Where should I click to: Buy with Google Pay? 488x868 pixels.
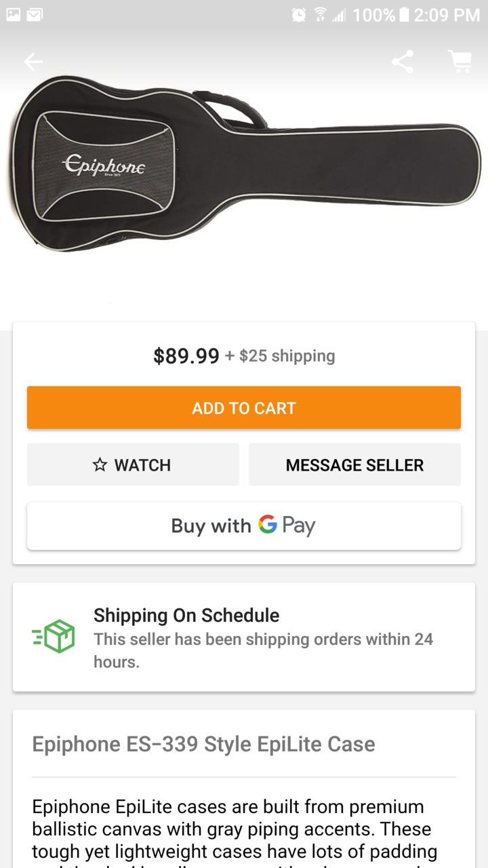coord(244,526)
